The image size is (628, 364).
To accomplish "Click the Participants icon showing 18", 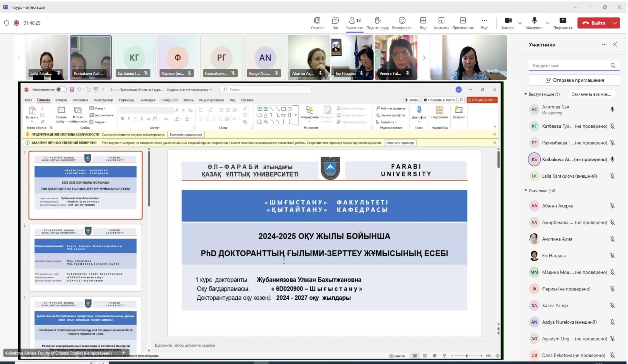I will point(355,23).
